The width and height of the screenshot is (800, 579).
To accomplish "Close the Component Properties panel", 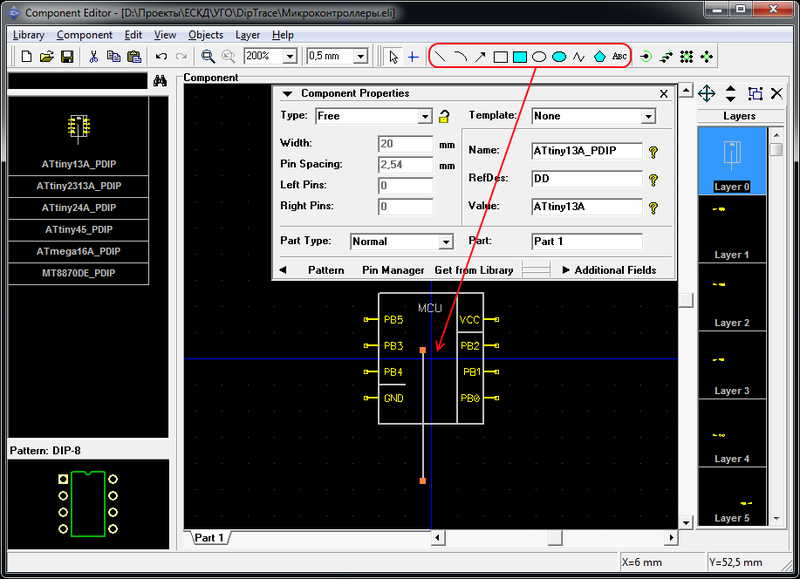I will pyautogui.click(x=663, y=94).
